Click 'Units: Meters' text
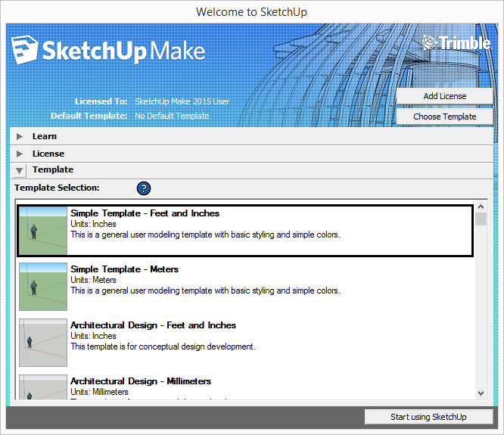 pyautogui.click(x=93, y=280)
